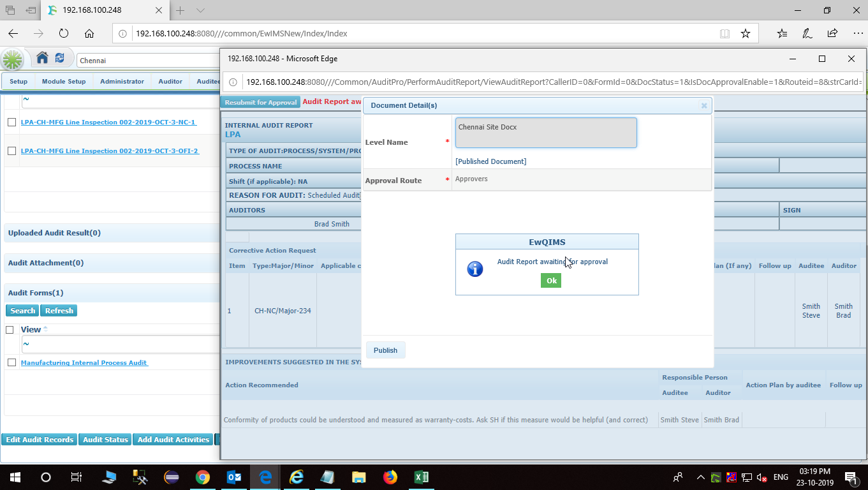Open the Manufacturing Internal Process Audit link
Screen dimensions: 868x490
click(x=84, y=362)
